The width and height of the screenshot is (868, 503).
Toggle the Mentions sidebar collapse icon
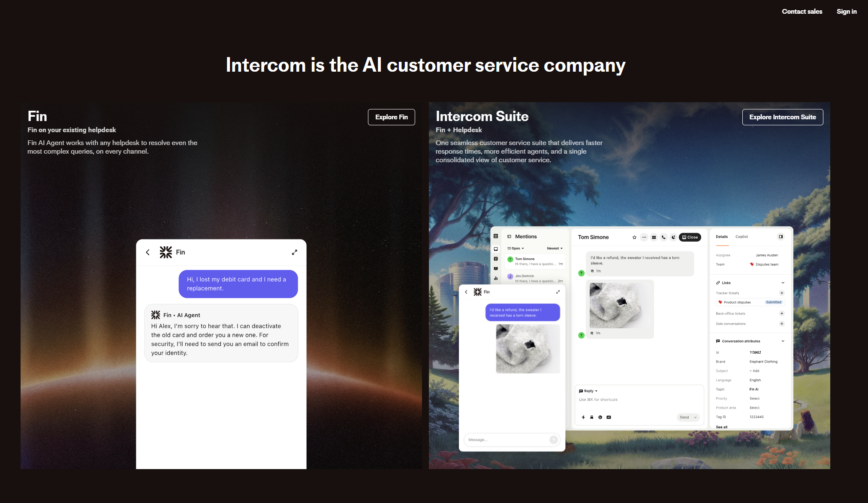509,236
